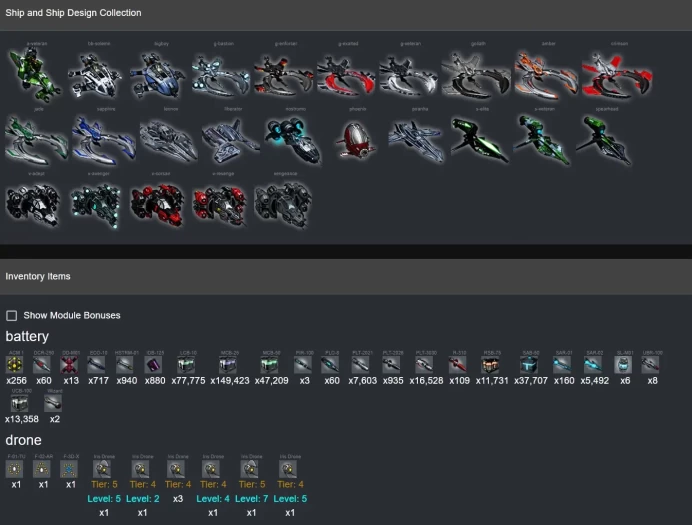Select the Iris Drone with Level: 7

click(x=250, y=469)
